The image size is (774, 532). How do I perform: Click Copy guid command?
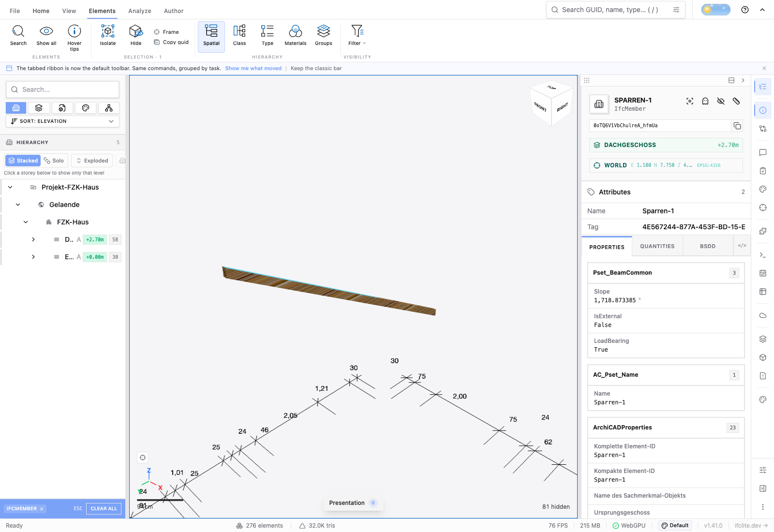pyautogui.click(x=171, y=42)
